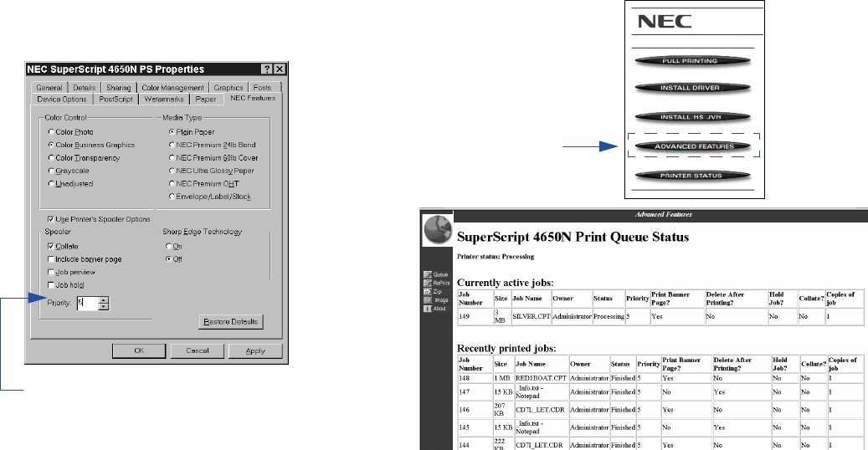Select Color Photo radio option
The image size is (868, 450).
pyautogui.click(x=51, y=132)
